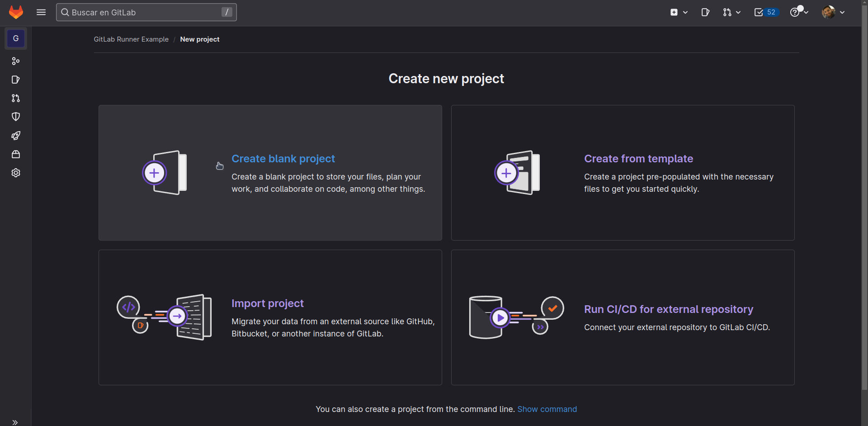Expand the user profile dropdown chevron

(x=842, y=12)
